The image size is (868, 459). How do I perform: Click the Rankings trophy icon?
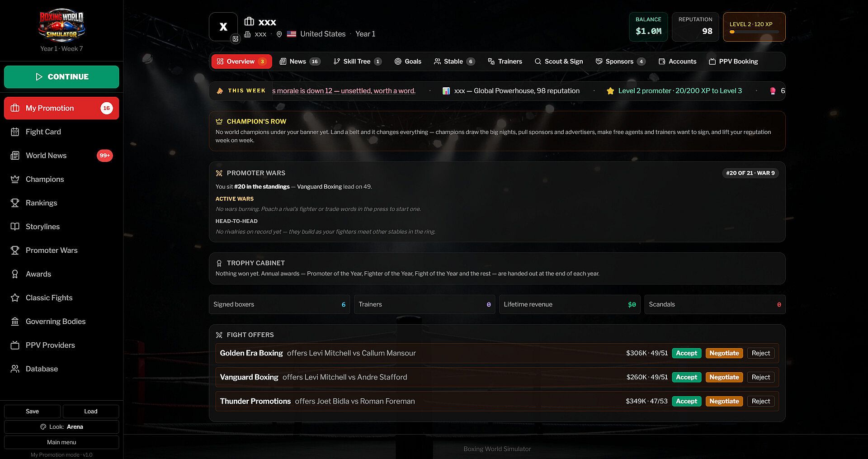[15, 203]
